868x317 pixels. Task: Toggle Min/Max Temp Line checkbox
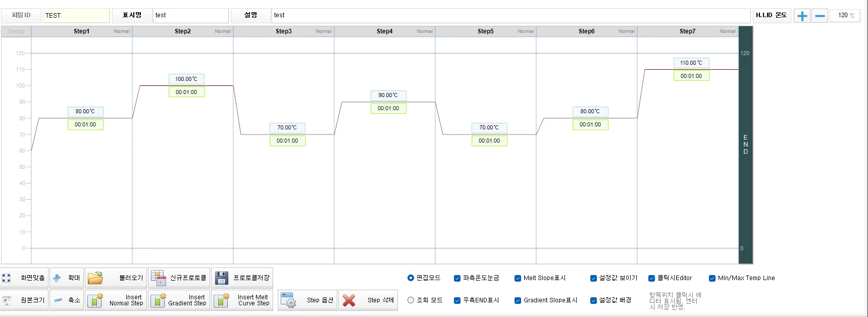tap(712, 278)
